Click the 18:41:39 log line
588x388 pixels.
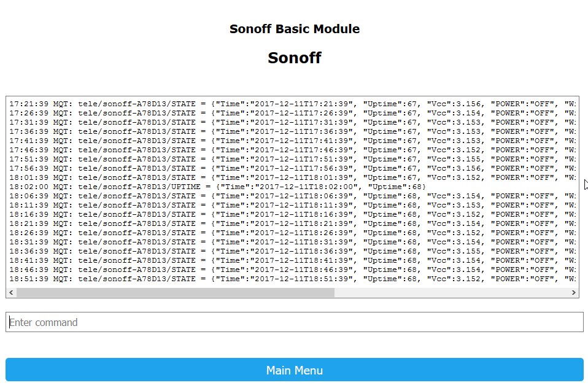point(293,260)
